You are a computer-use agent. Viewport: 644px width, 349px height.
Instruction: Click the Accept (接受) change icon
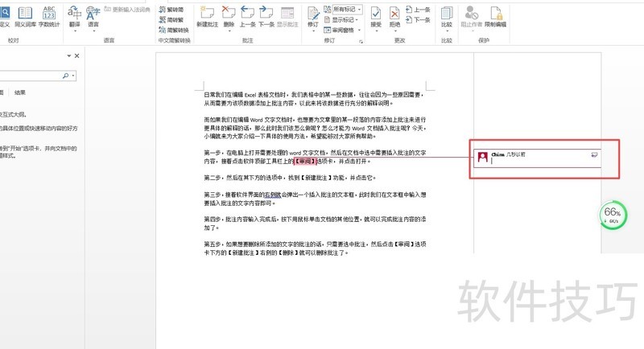tap(376, 13)
